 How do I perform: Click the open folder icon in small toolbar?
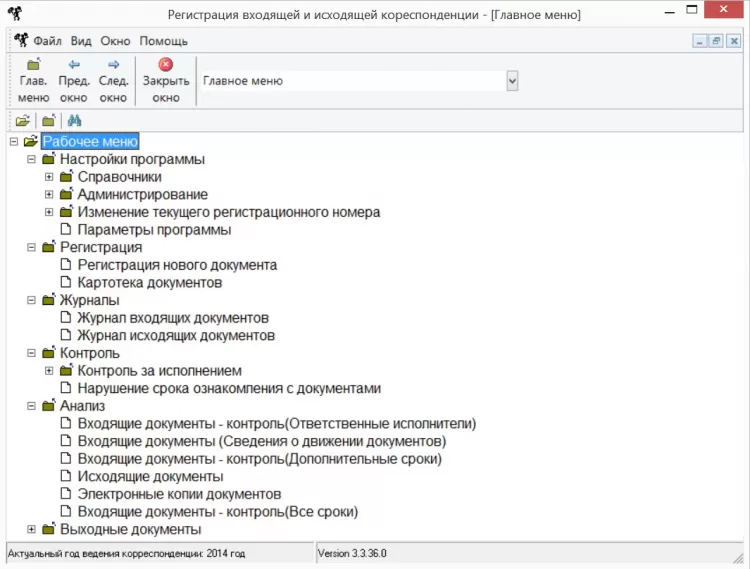point(22,120)
